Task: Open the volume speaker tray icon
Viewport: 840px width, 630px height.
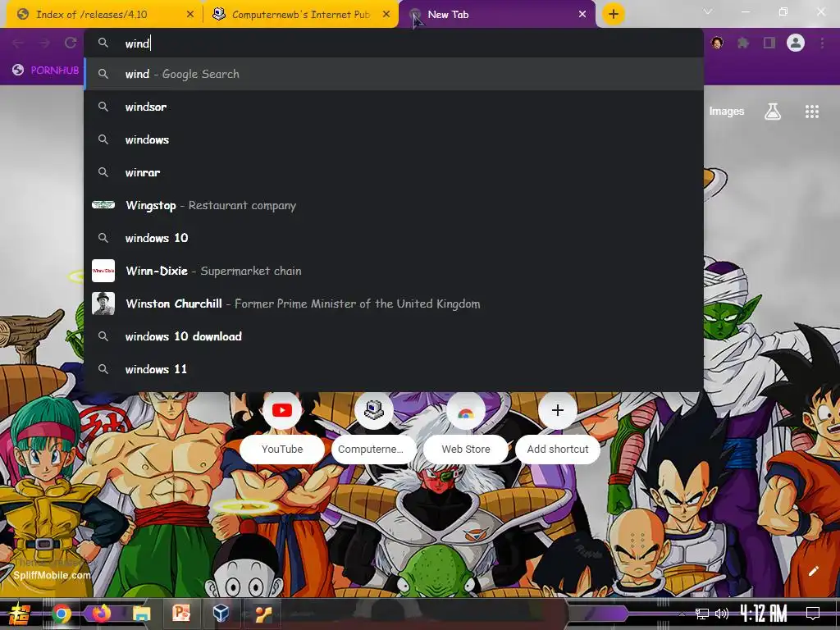Action: tap(722, 614)
